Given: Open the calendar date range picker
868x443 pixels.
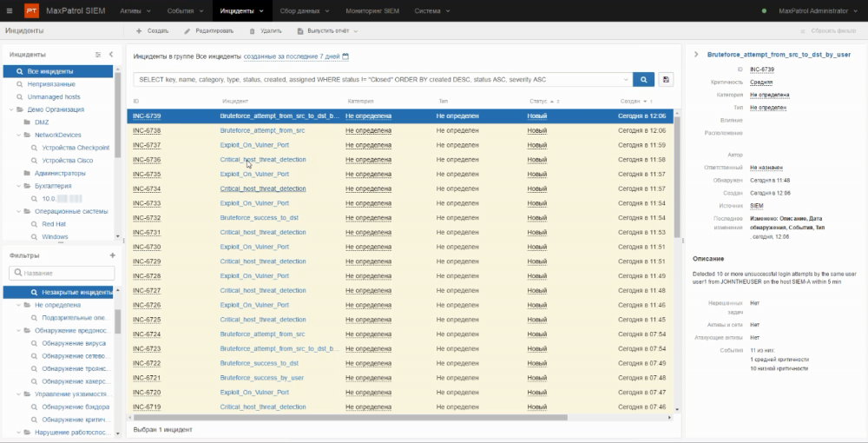Looking at the screenshot, I should pos(345,56).
